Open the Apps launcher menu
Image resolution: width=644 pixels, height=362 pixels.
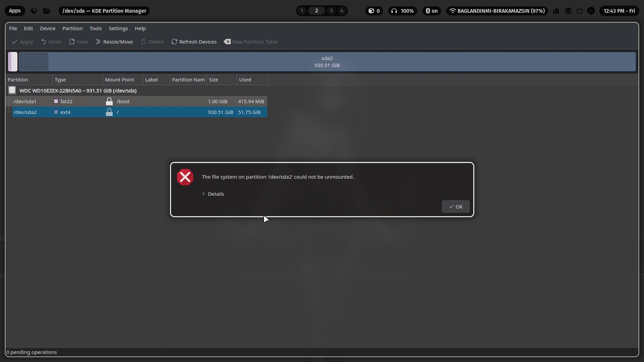tap(15, 11)
